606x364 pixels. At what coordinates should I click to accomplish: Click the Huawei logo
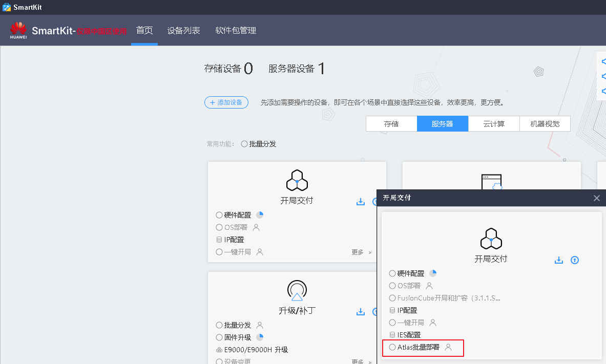click(18, 30)
